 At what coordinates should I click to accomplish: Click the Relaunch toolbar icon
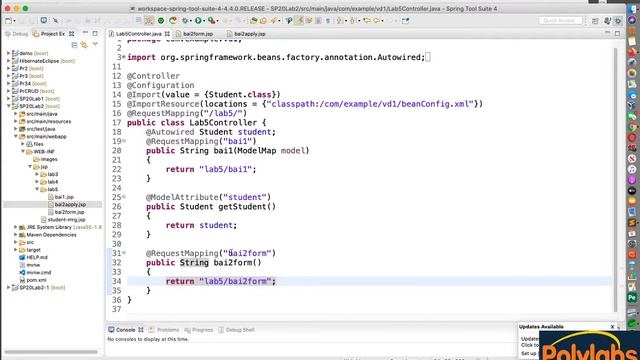click(x=173, y=20)
